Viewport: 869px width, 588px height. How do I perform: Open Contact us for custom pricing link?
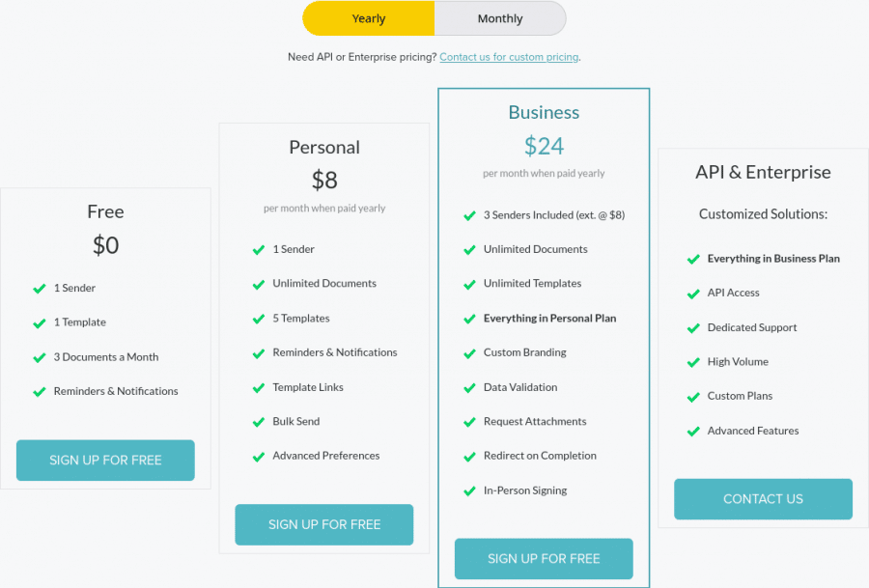pyautogui.click(x=509, y=57)
